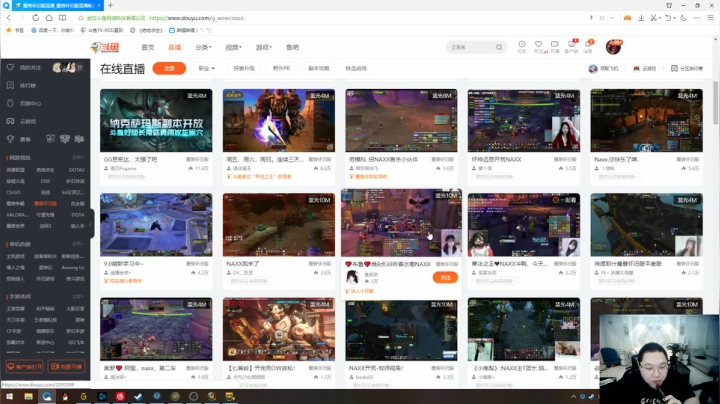Open the mouse-shaped sidebar icon below ranking
This screenshot has height=404, width=720.
(10, 103)
